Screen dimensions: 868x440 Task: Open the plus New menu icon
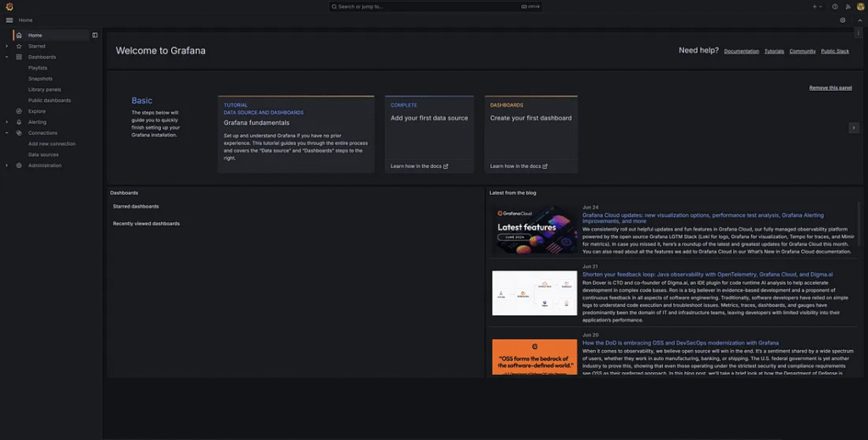pos(815,7)
